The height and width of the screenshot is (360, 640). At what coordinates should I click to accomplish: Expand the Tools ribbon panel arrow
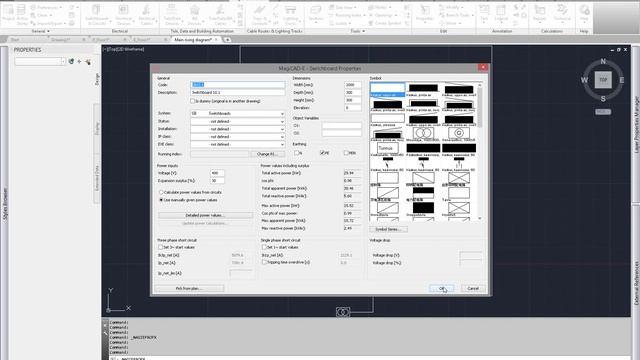(363, 31)
